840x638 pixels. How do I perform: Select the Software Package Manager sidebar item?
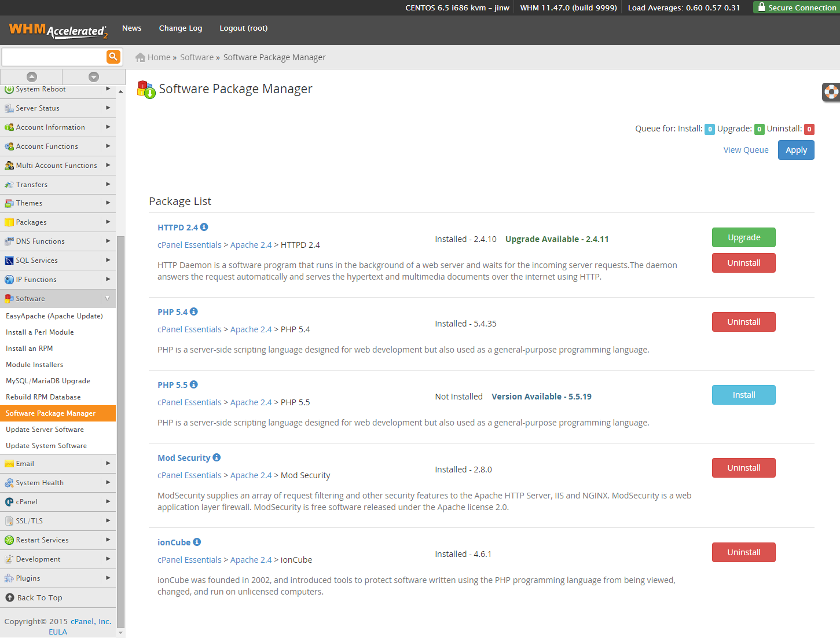coord(58,413)
